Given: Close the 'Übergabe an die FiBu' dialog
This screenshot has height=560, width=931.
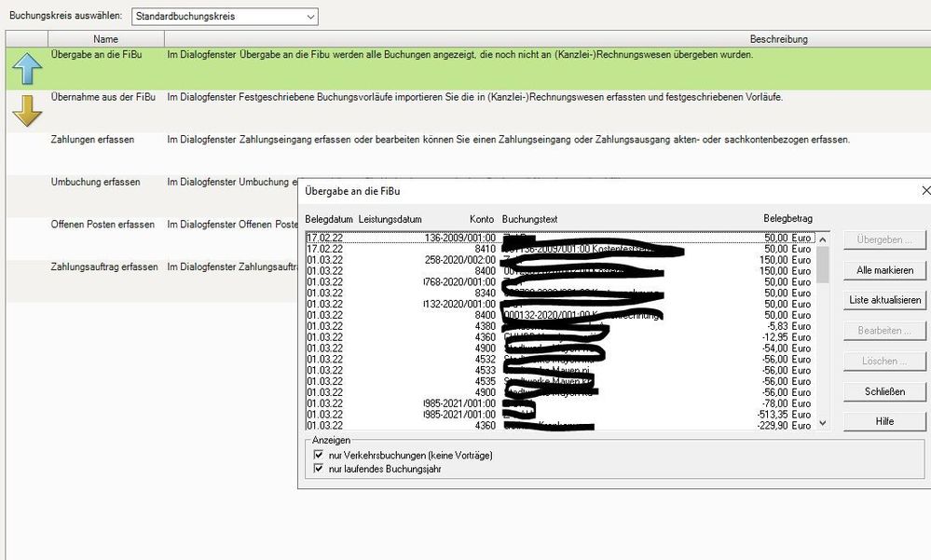Looking at the screenshot, I should point(925,191).
